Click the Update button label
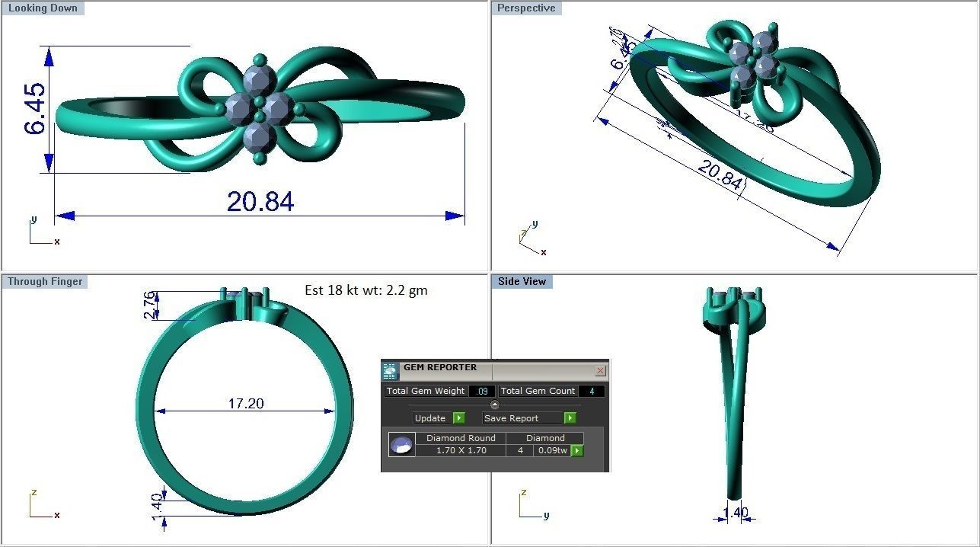Viewport: 980px width, 547px height. click(431, 418)
